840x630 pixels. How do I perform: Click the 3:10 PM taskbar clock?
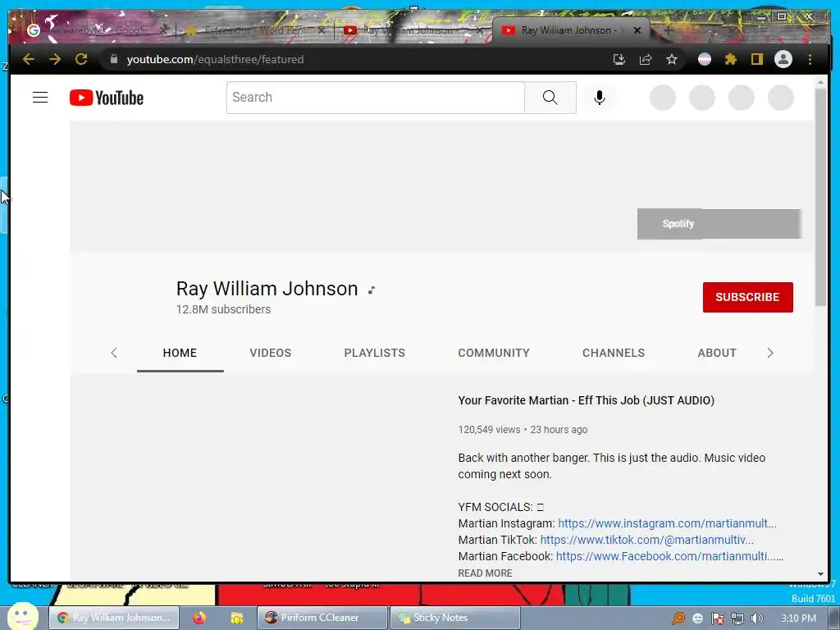pos(799,619)
